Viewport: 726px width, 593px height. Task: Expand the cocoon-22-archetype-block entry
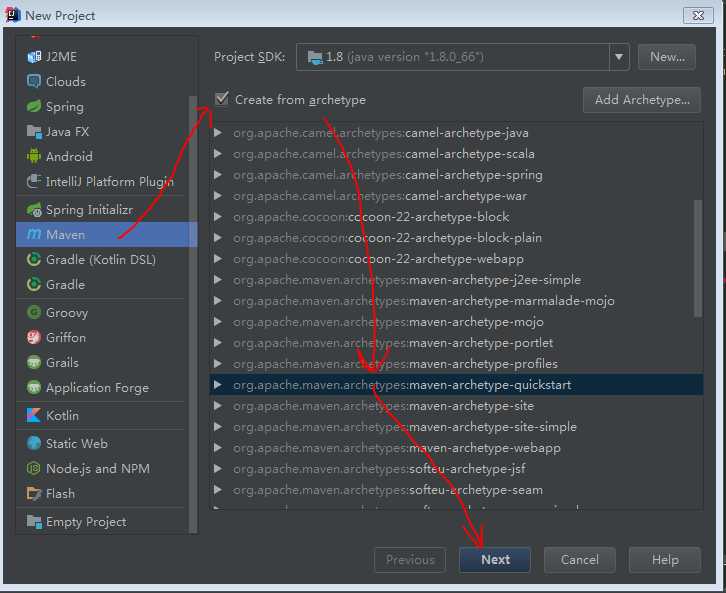(218, 217)
